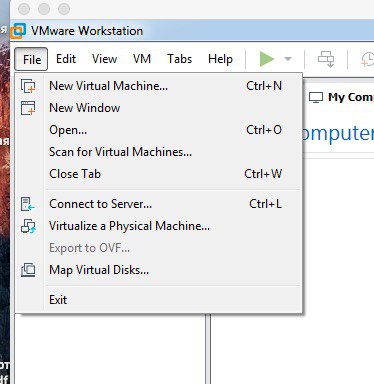Click the My Computer monitor tab icon

[x=316, y=97]
